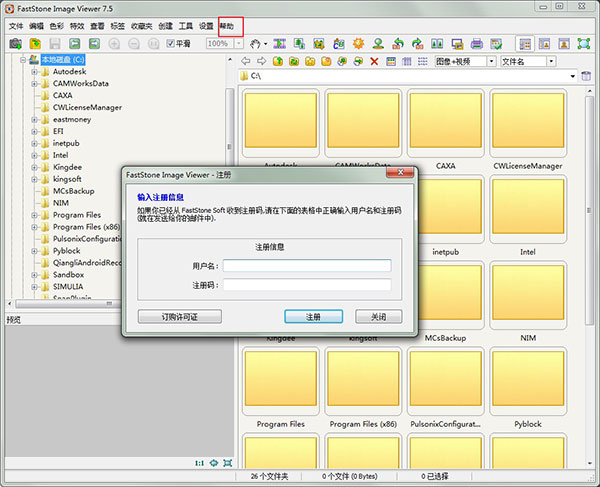Click the 用户名 username input field
This screenshot has width=600, height=487.
(307, 266)
